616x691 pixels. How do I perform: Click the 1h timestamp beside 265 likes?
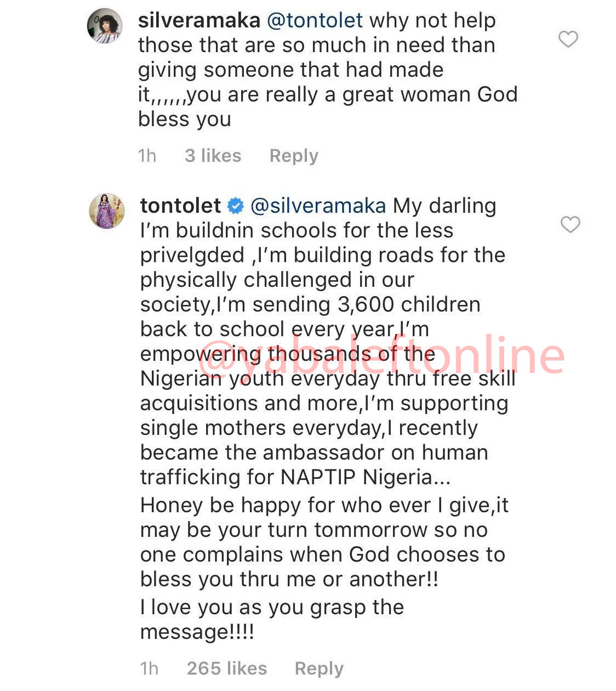point(149,669)
